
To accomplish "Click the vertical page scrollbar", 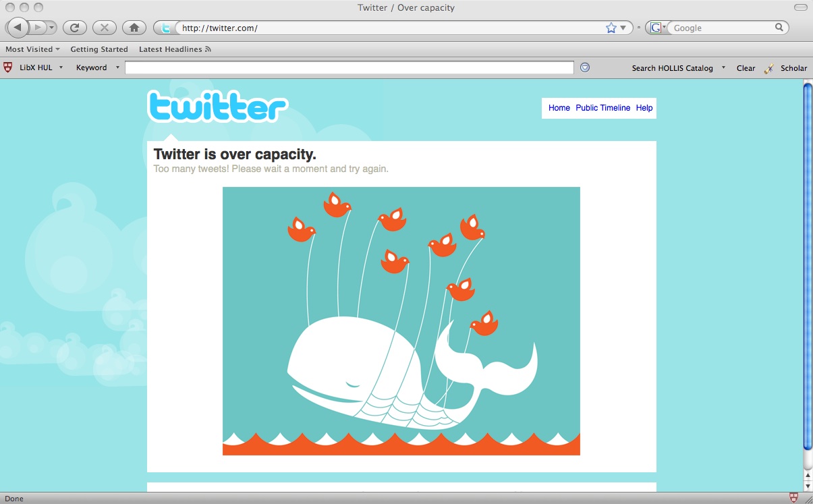I will [808, 270].
